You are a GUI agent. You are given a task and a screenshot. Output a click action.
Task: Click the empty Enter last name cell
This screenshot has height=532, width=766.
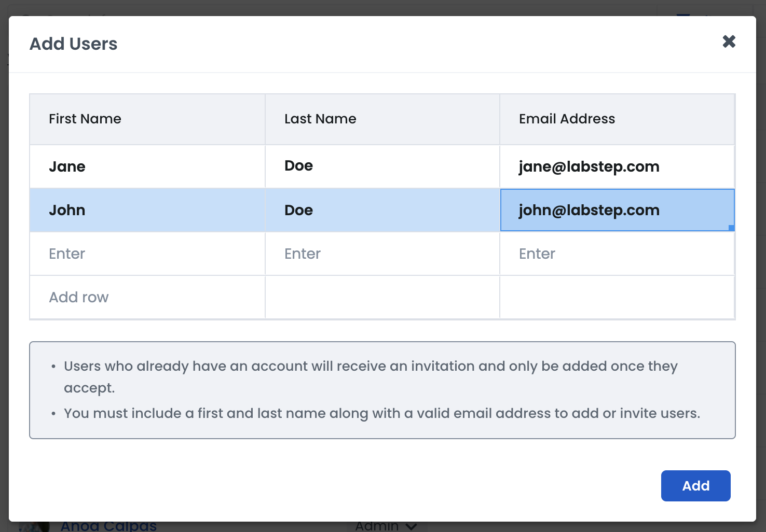382,254
